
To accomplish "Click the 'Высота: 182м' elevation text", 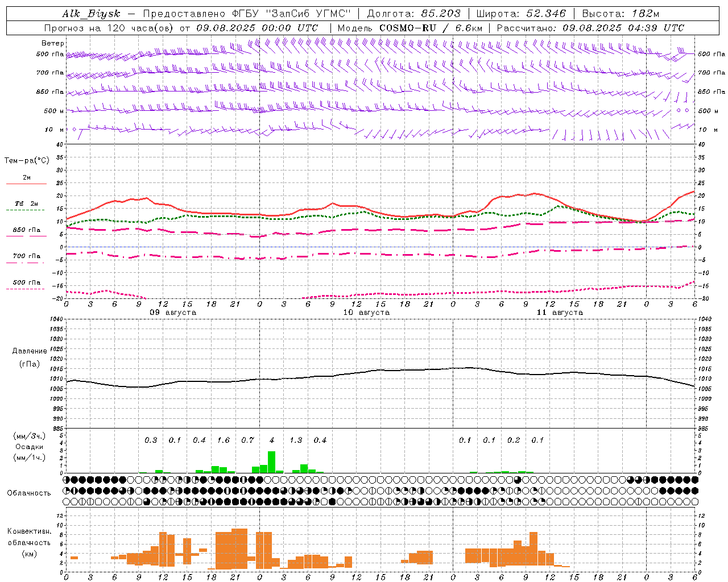I will (x=621, y=14).
